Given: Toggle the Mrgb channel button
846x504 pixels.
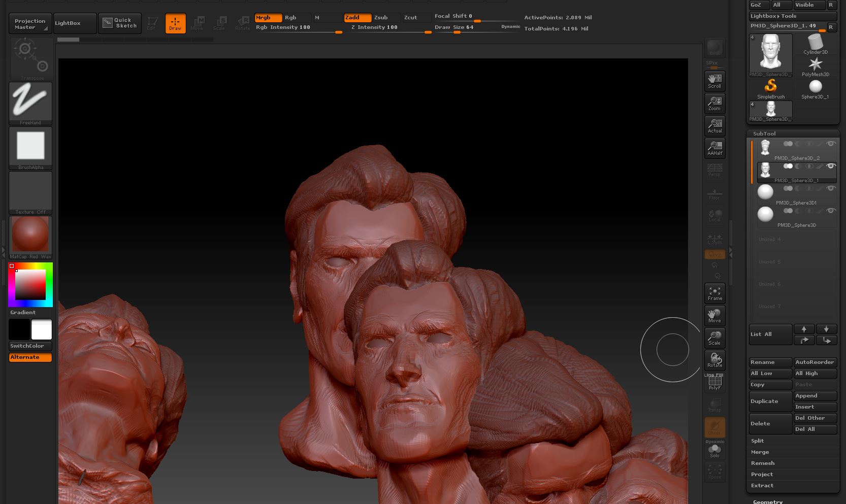Looking at the screenshot, I should (x=268, y=18).
